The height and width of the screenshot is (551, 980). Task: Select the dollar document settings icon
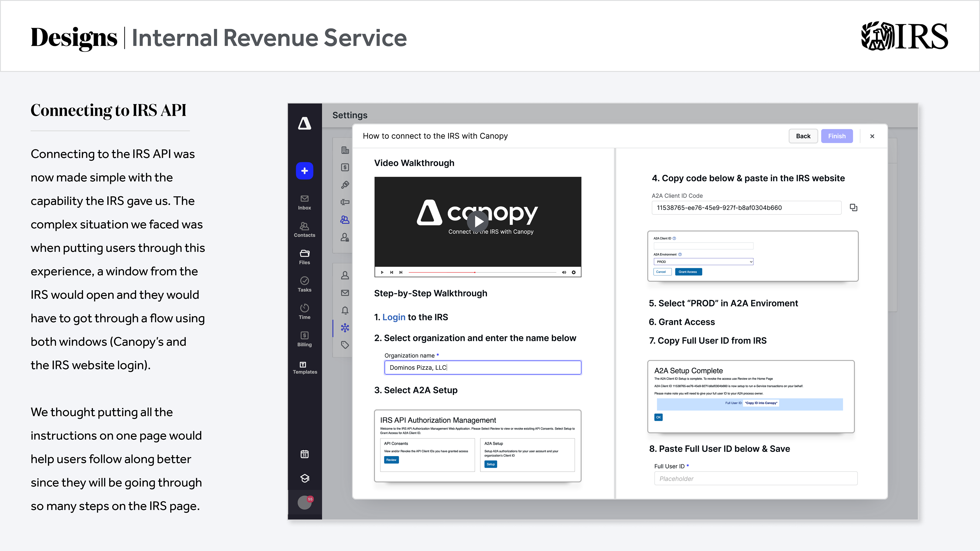tap(345, 167)
